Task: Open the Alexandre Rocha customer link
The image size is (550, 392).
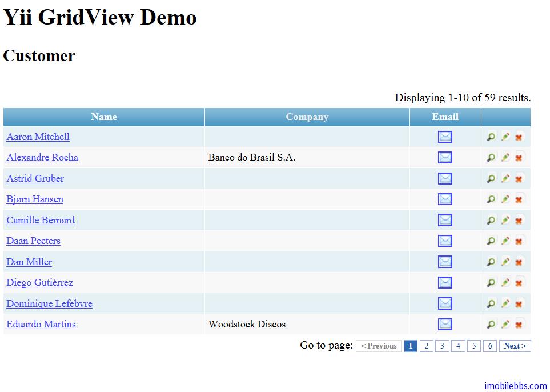Action: (42, 157)
